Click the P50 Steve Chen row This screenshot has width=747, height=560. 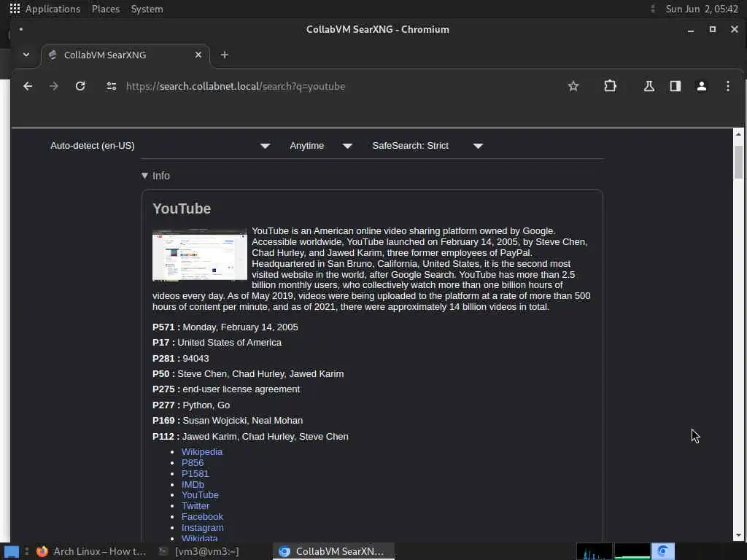pyautogui.click(x=248, y=374)
